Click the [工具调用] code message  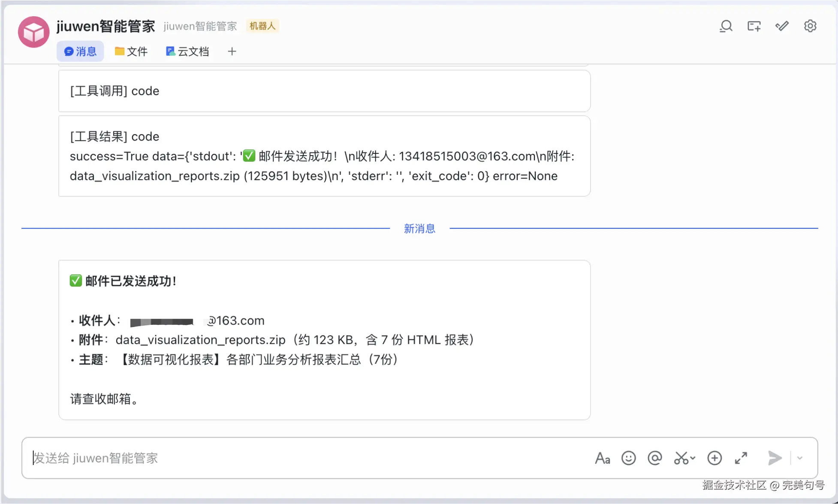click(x=324, y=91)
